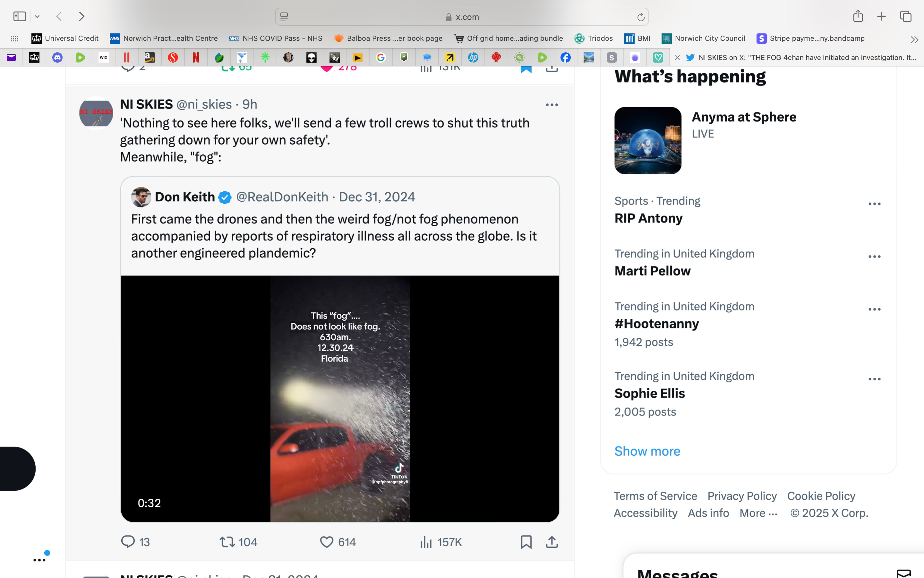
Task: Open the alien face pinned tab
Action: (x=312, y=58)
